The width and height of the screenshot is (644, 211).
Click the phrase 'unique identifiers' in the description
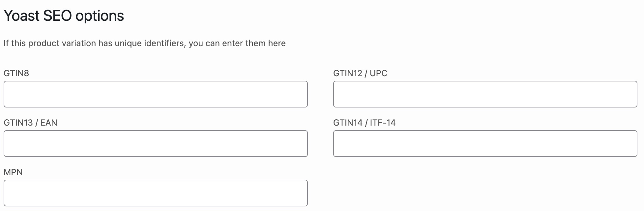point(150,43)
